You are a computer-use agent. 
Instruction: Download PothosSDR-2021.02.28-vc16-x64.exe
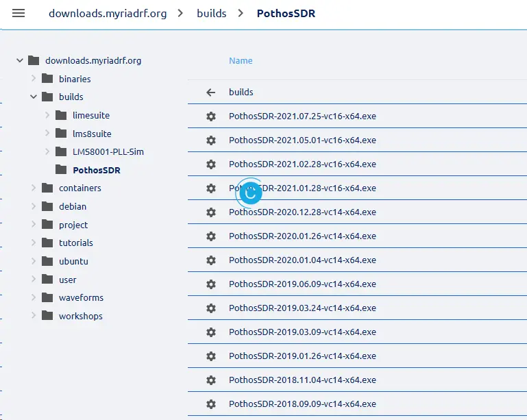[x=302, y=164]
